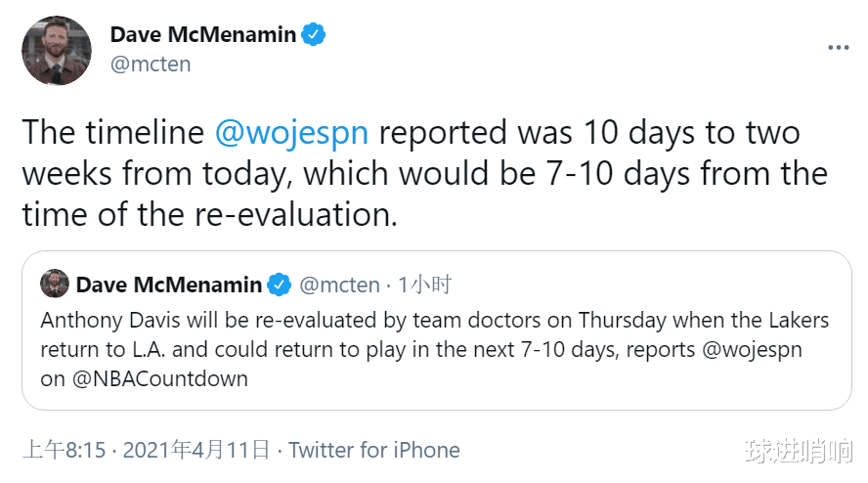Click the @mcten handle in the quoted tweet
Image resolution: width=868 pixels, height=483 pixels.
click(x=339, y=285)
